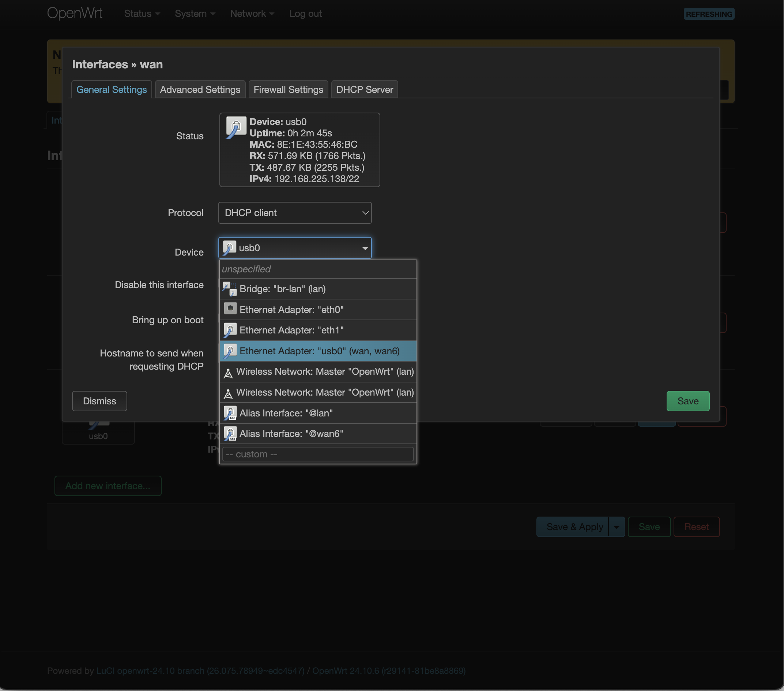Open the Protocol DHCP client dropdown
784x691 pixels.
click(x=295, y=213)
